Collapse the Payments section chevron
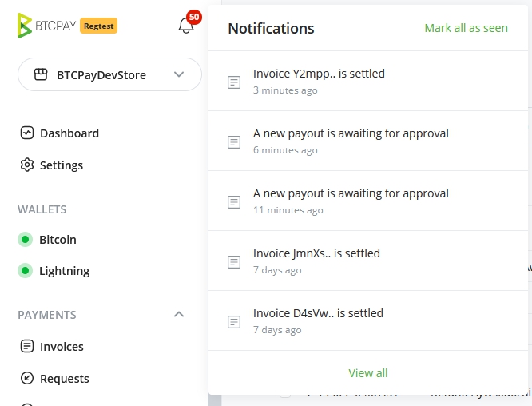Screen dimensions: 532x406 click(x=179, y=315)
